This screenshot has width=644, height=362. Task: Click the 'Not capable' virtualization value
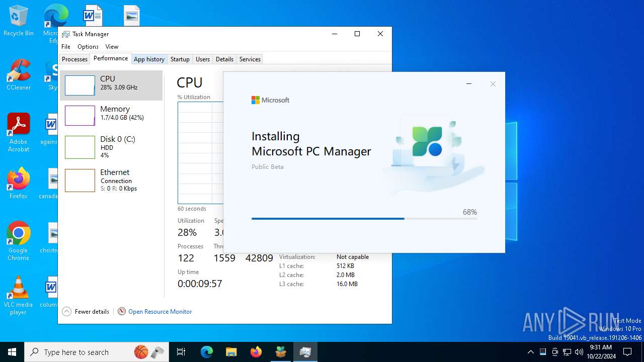click(x=353, y=256)
